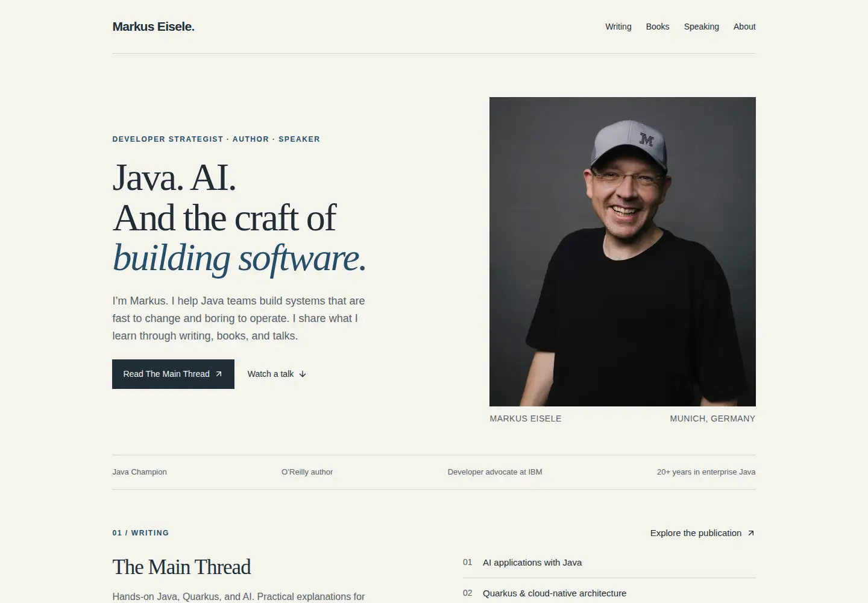
Task: Click the down arrow beside Watch a talk
Action: click(303, 374)
